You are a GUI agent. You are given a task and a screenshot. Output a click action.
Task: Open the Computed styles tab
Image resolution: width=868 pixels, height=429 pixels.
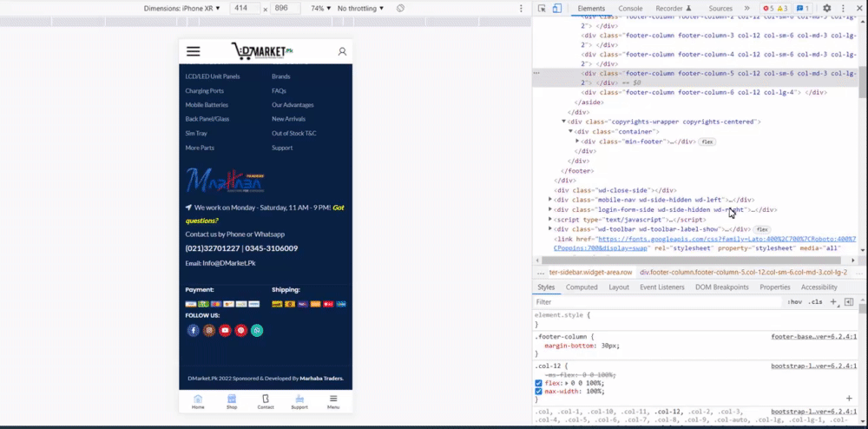click(582, 287)
